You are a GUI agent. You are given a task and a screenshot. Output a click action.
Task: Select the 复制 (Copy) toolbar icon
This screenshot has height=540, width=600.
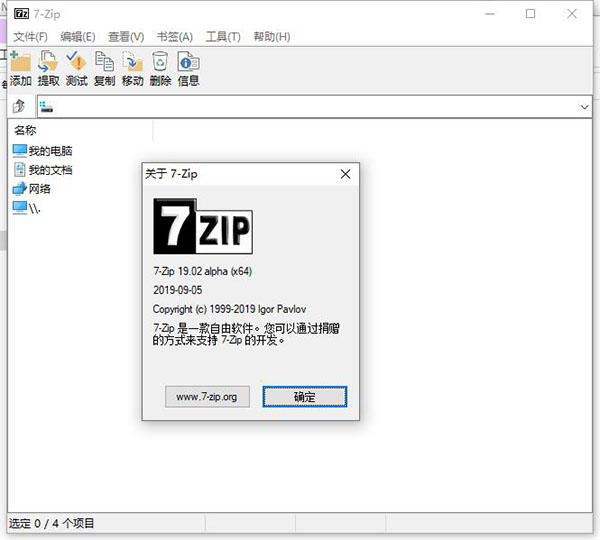(x=104, y=61)
